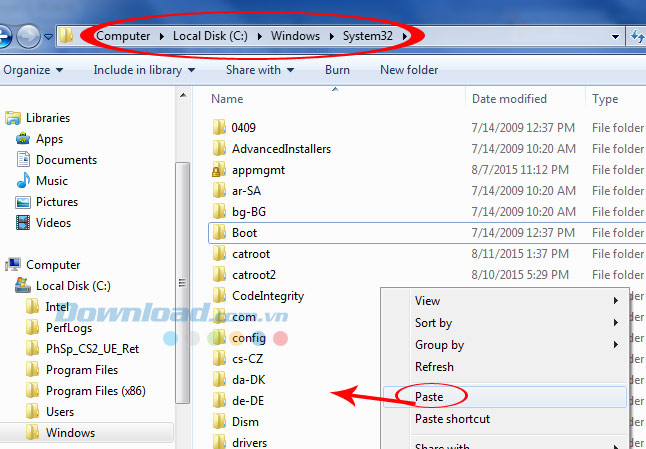
Task: Click the Forward navigation button
Action: click(28, 36)
